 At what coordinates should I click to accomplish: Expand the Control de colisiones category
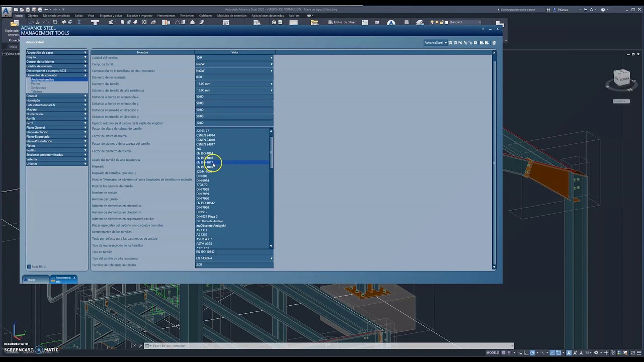[56, 62]
